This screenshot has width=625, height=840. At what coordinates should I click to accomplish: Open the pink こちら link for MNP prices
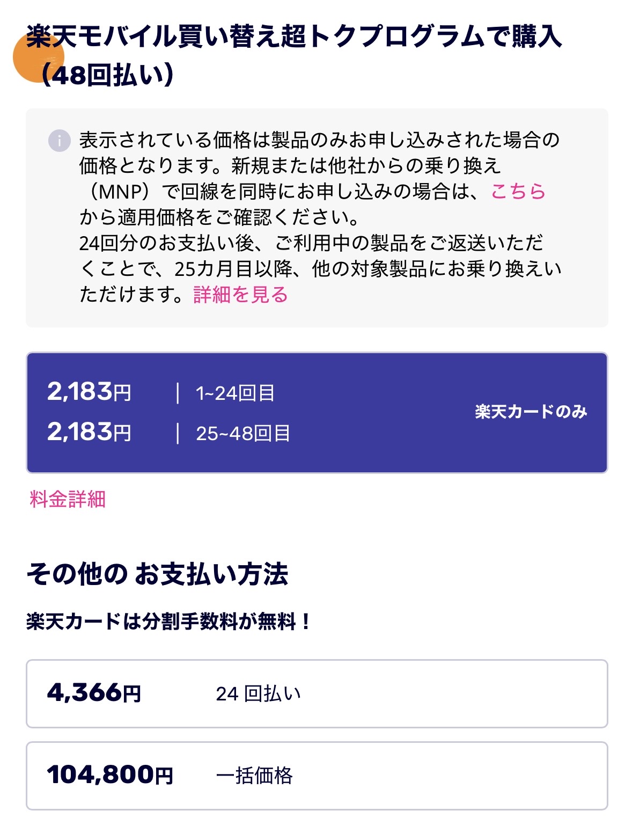518,192
